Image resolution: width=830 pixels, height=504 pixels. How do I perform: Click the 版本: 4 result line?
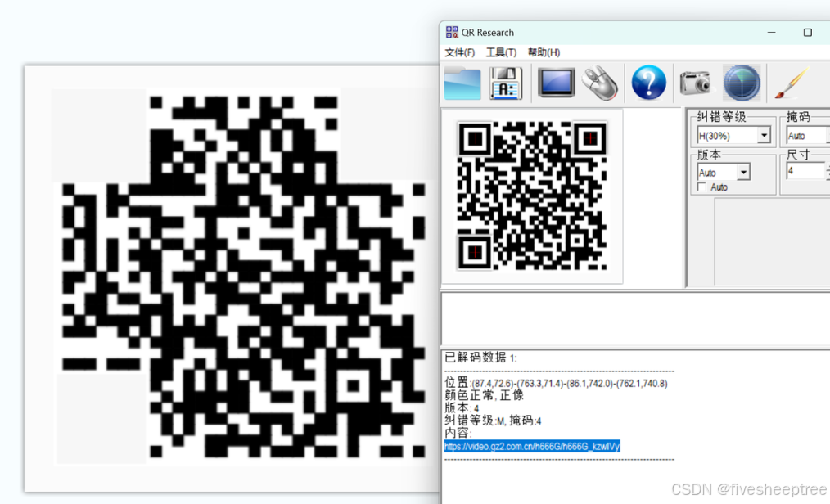[462, 408]
